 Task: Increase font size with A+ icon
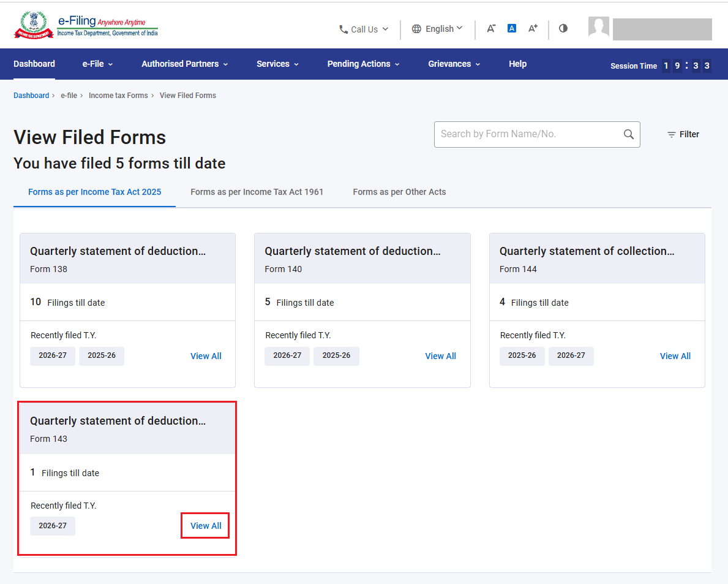(x=533, y=28)
